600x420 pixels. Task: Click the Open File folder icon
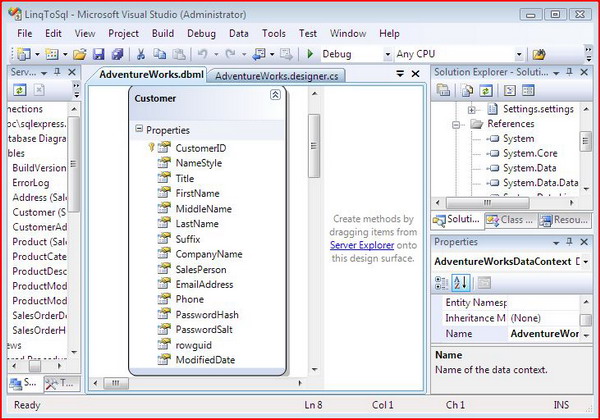tap(80, 54)
